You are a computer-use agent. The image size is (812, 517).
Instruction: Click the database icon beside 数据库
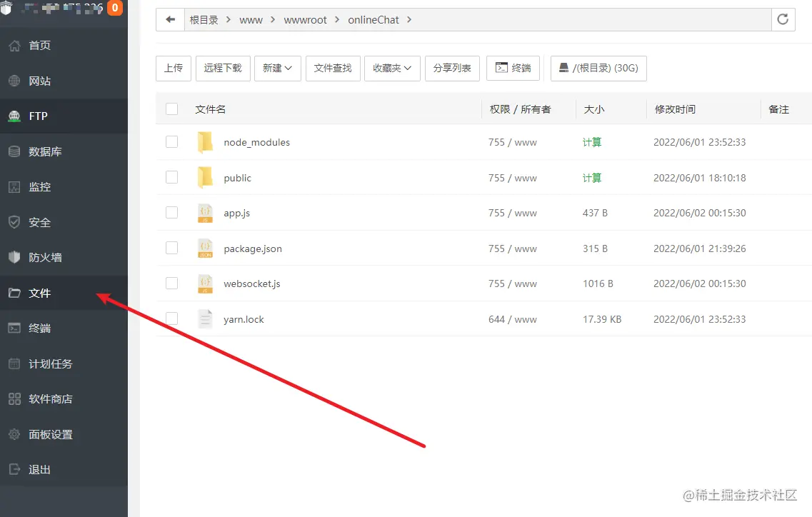pos(14,151)
